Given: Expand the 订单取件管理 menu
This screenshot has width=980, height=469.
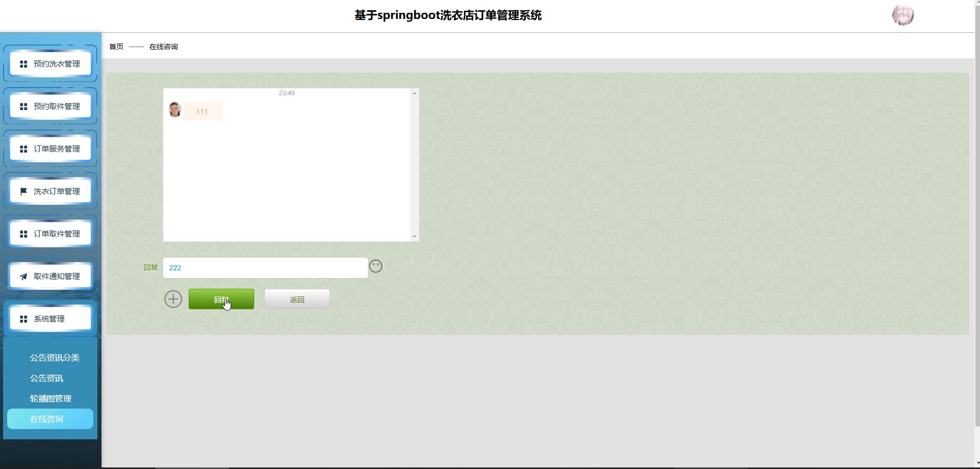Looking at the screenshot, I should click(50, 234).
